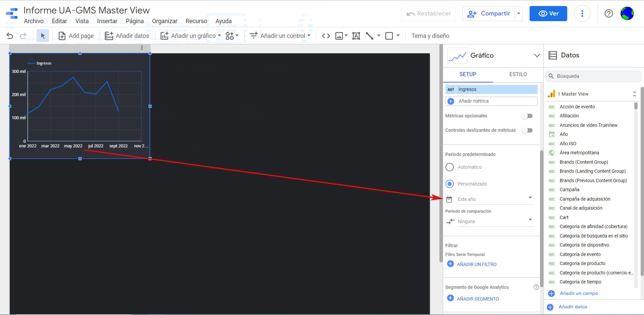Switch to the SETUP tab
The image size is (644, 315).
coord(468,74)
